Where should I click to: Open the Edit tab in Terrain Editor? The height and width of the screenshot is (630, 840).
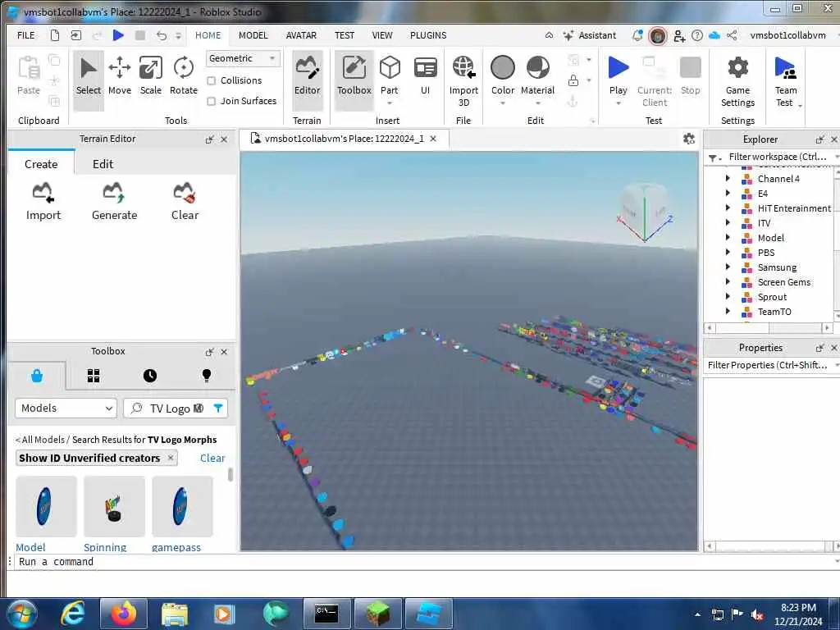pos(103,164)
